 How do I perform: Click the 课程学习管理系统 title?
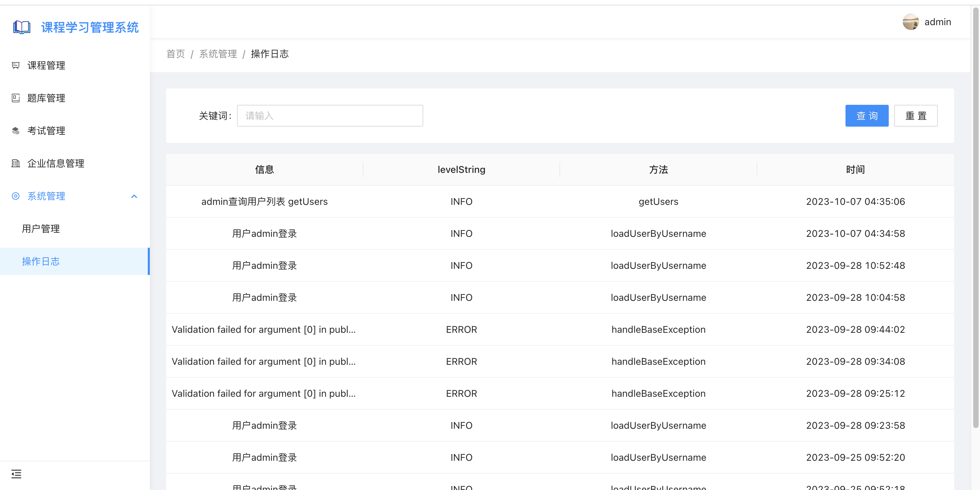(x=90, y=27)
